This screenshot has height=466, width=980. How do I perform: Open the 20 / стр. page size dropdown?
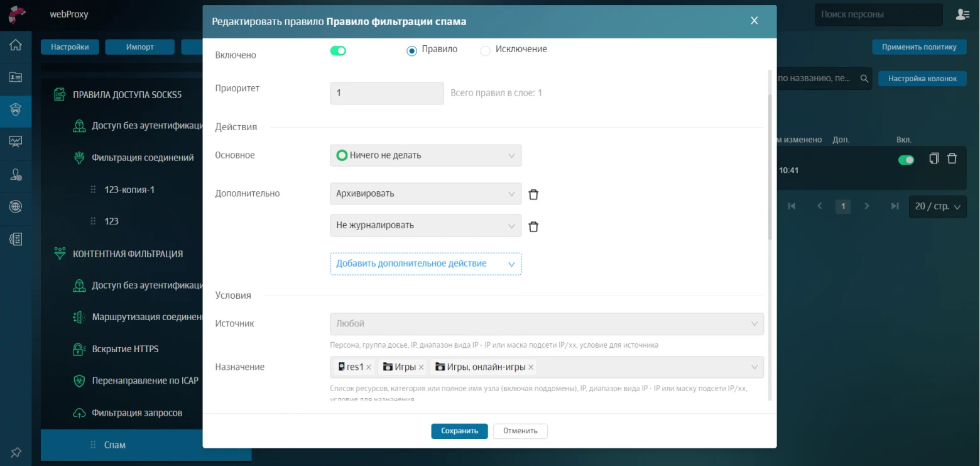click(x=937, y=206)
